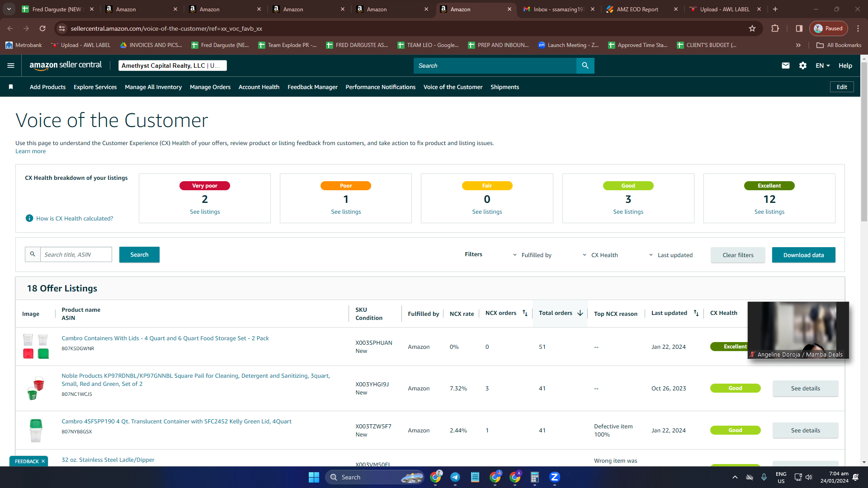Click the magnifier search button in header
This screenshot has width=868, height=488.
coord(585,66)
